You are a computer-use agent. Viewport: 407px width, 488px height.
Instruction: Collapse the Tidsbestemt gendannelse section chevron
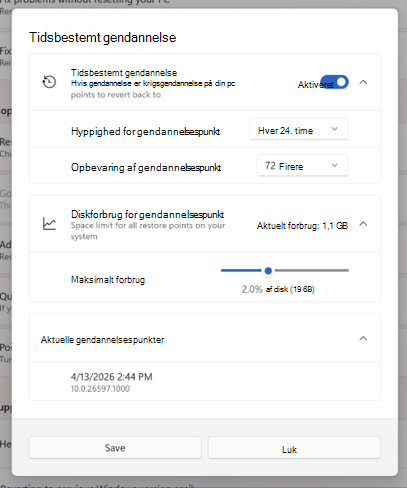coord(363,82)
